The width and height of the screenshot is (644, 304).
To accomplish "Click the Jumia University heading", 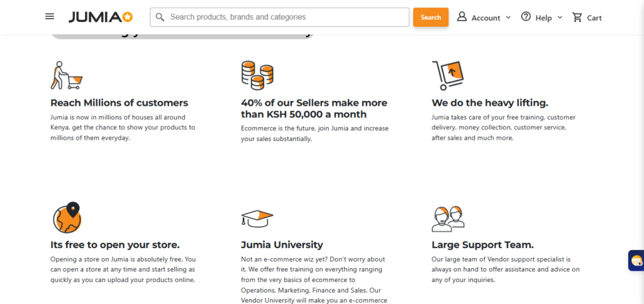I will click(282, 245).
